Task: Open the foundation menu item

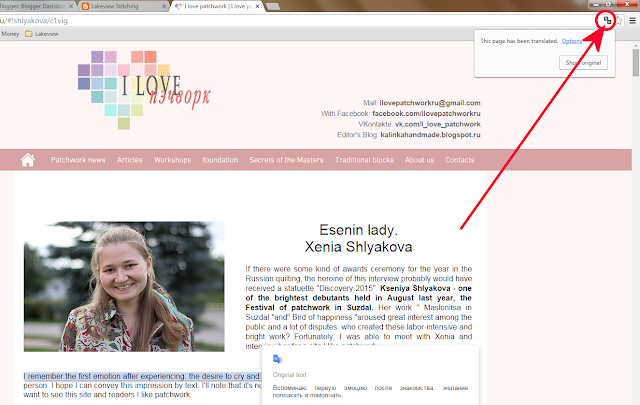Action: [220, 160]
